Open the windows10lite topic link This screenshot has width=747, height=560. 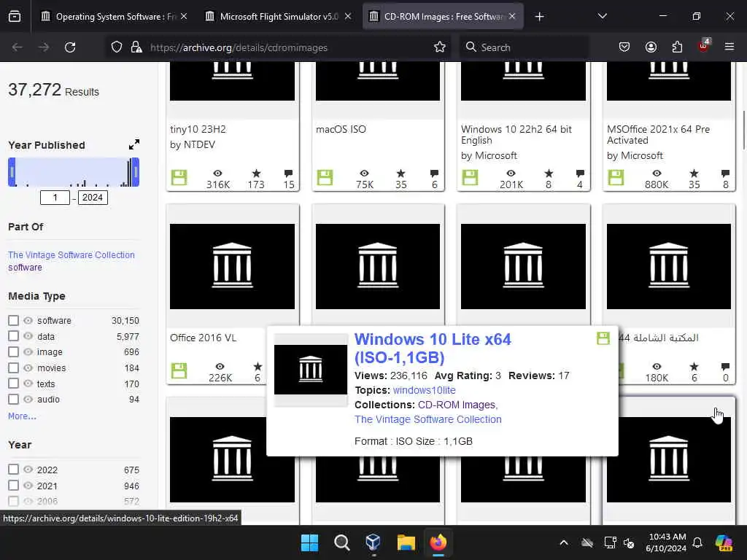(x=424, y=390)
